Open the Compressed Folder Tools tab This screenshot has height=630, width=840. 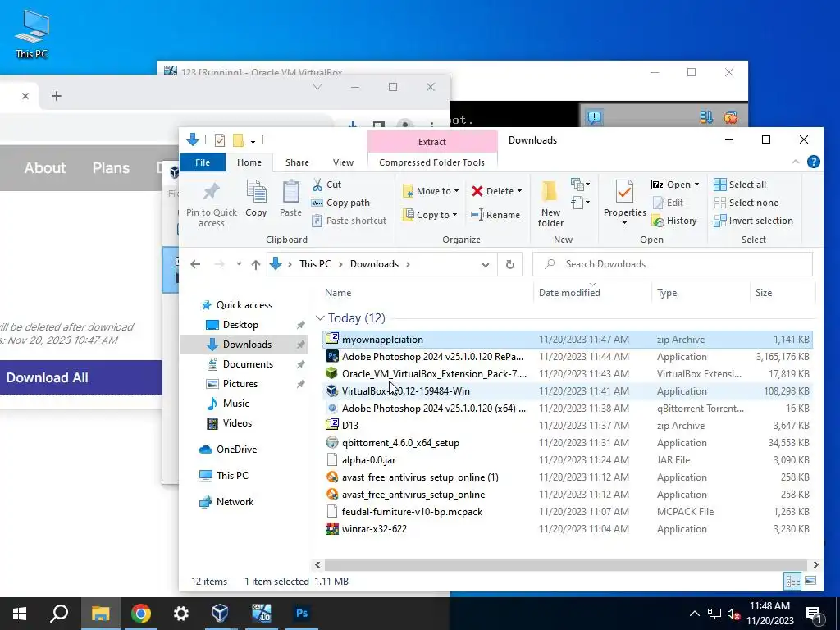coord(431,162)
